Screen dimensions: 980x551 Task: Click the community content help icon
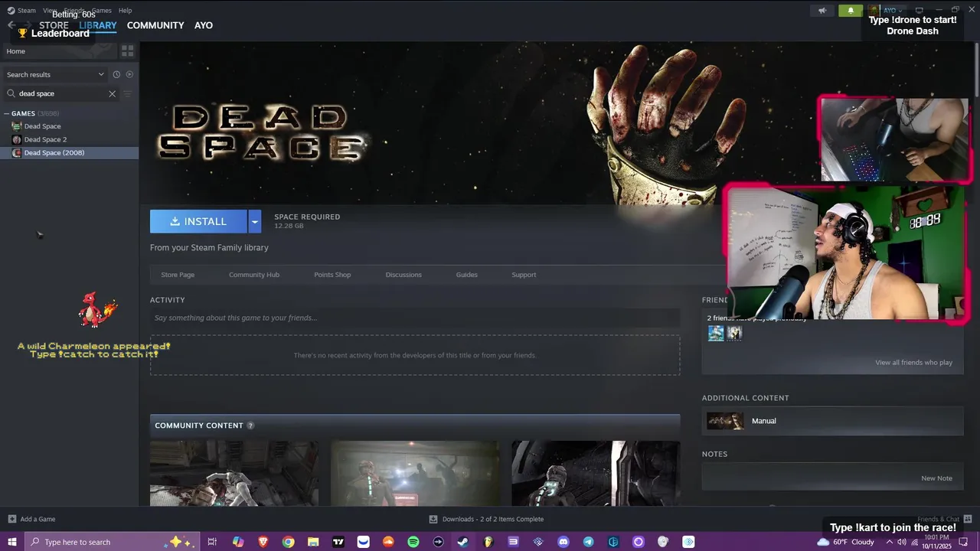250,425
